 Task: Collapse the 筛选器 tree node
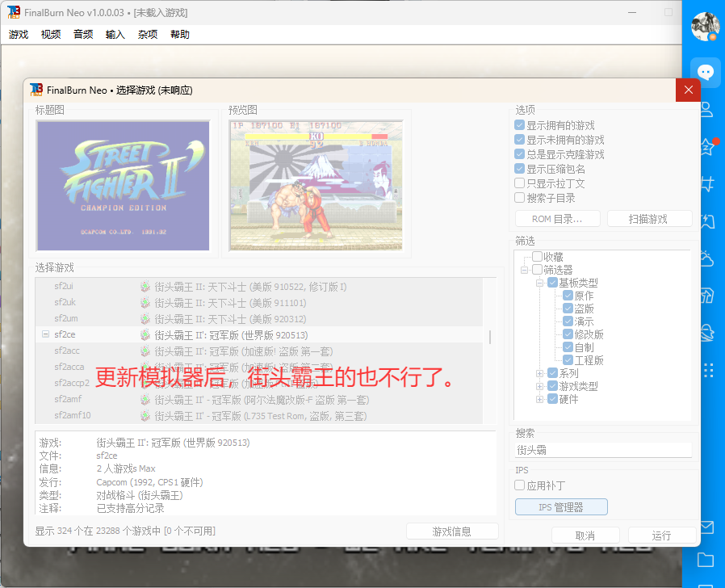pos(524,270)
